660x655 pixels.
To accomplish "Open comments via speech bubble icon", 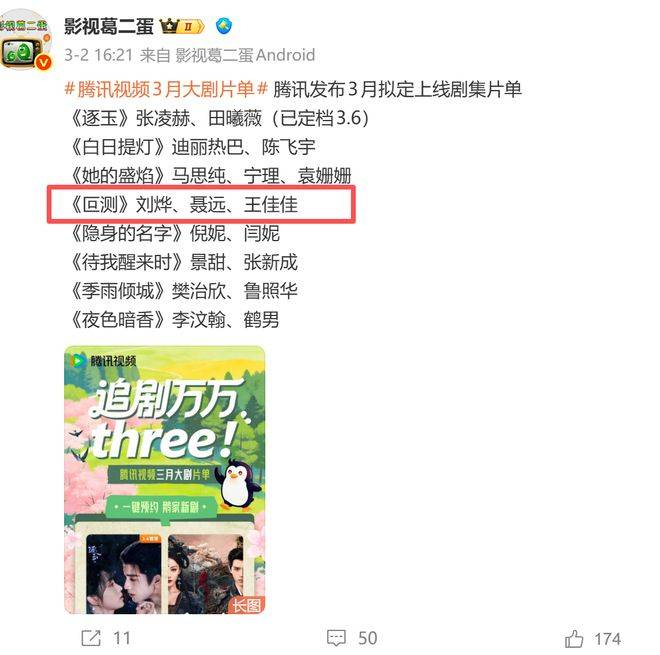I will 336,638.
